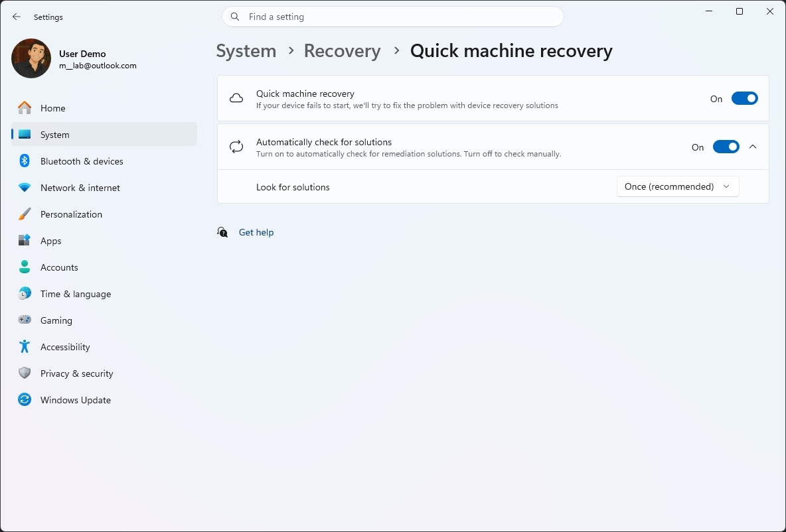Click the back arrow button
Viewport: 786px width, 532px height.
coord(17,17)
